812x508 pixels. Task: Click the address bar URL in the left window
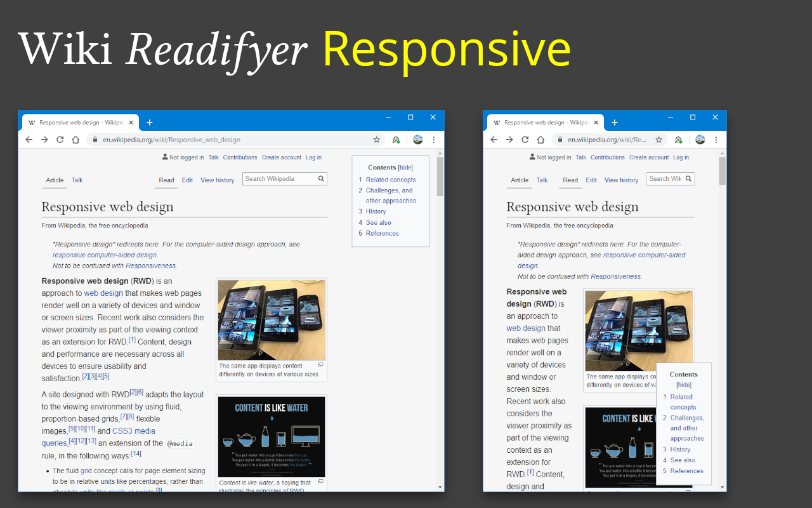[x=172, y=140]
